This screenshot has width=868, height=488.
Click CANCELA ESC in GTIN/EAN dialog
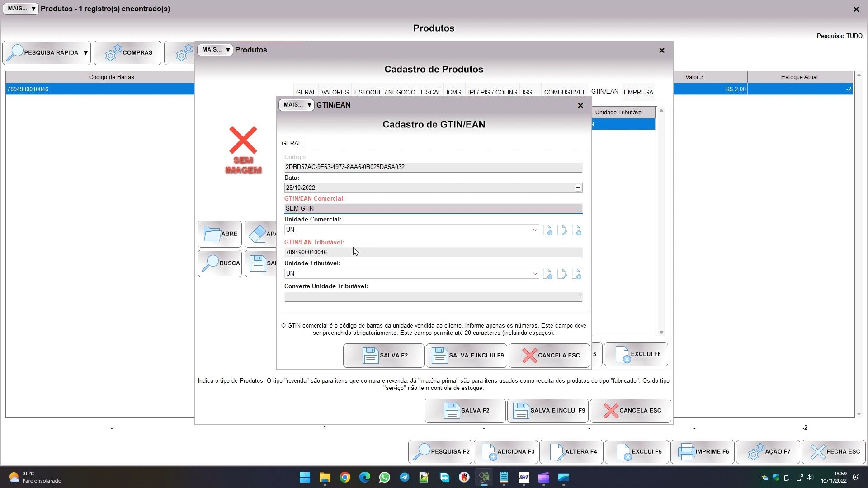549,356
